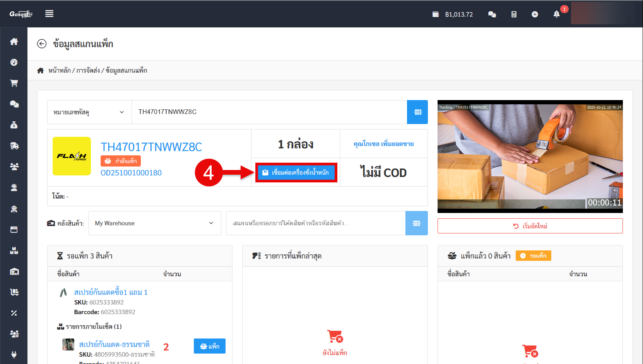The image size is (643, 364).
Task: Open the หมายเลขพัสดุ search type dropdown
Action: 89,112
